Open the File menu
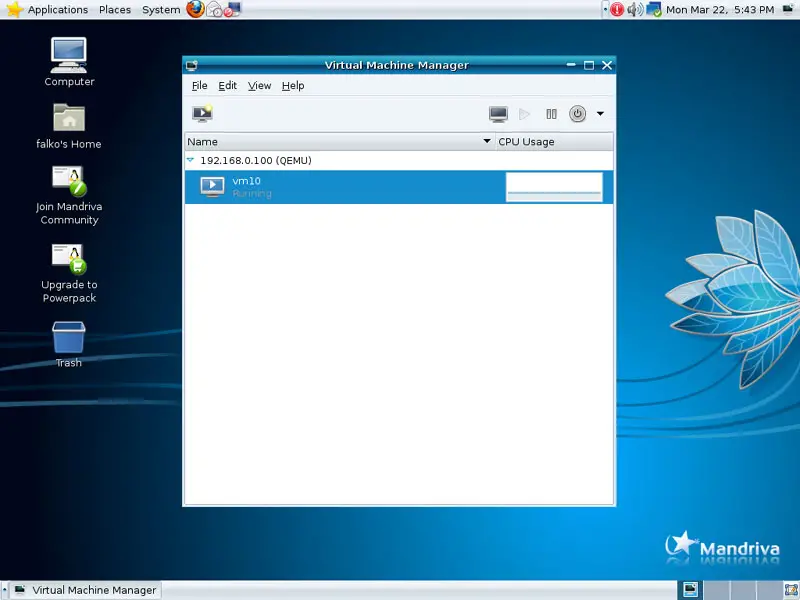The height and width of the screenshot is (600, 800). pos(199,86)
